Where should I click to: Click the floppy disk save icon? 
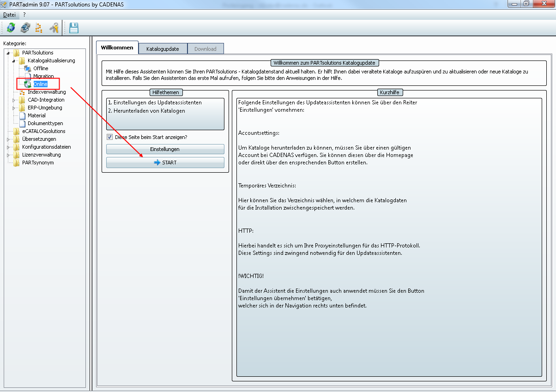[x=74, y=28]
